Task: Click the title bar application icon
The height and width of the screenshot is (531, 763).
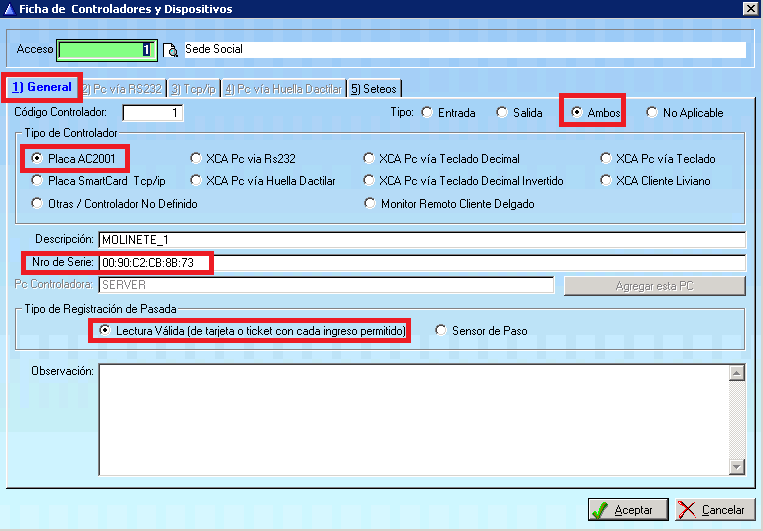Action: coord(10,8)
